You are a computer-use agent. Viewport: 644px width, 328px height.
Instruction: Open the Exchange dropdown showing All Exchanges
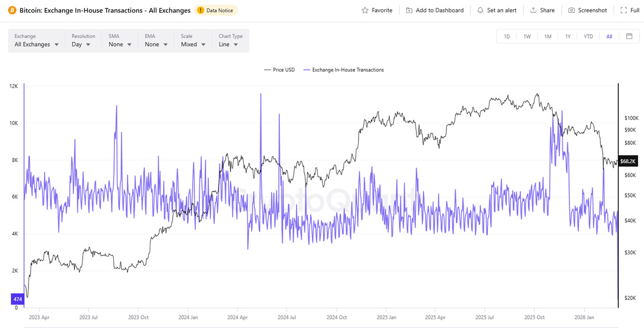(x=36, y=44)
